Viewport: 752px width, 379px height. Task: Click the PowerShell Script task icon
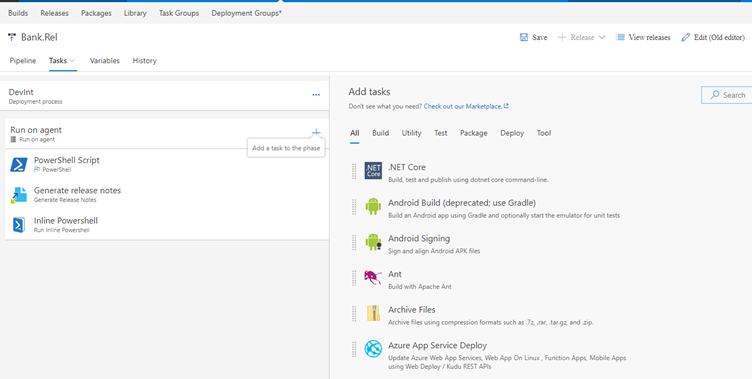click(x=19, y=165)
